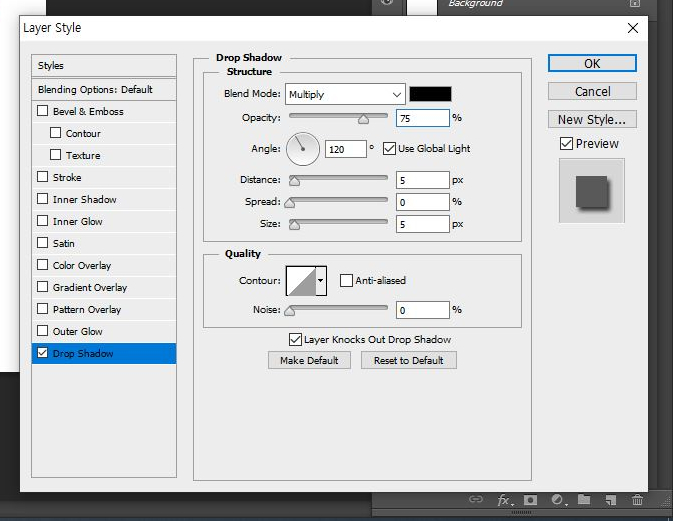
Task: Click the OK button
Action: (x=592, y=64)
